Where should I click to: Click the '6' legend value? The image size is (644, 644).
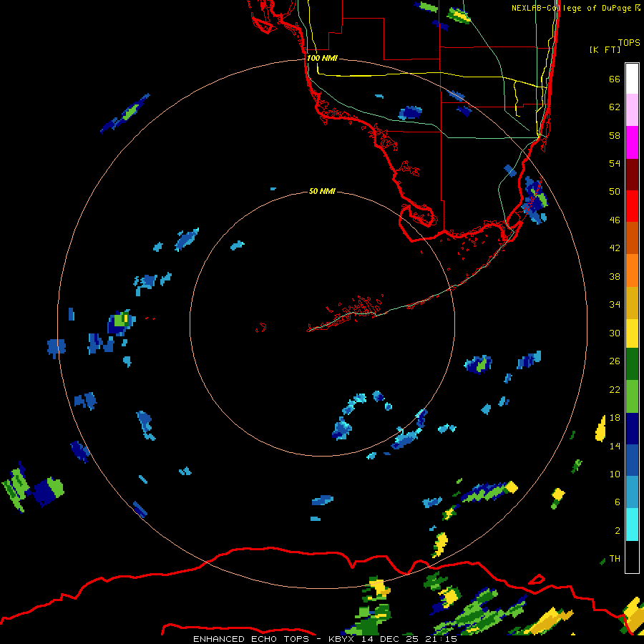[x=618, y=502]
